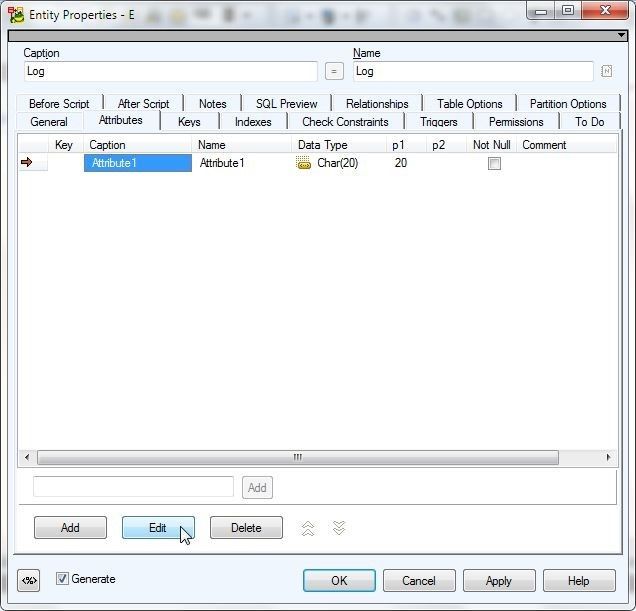Click the Caption column header in grid
This screenshot has height=611, width=636.
[x=138, y=145]
